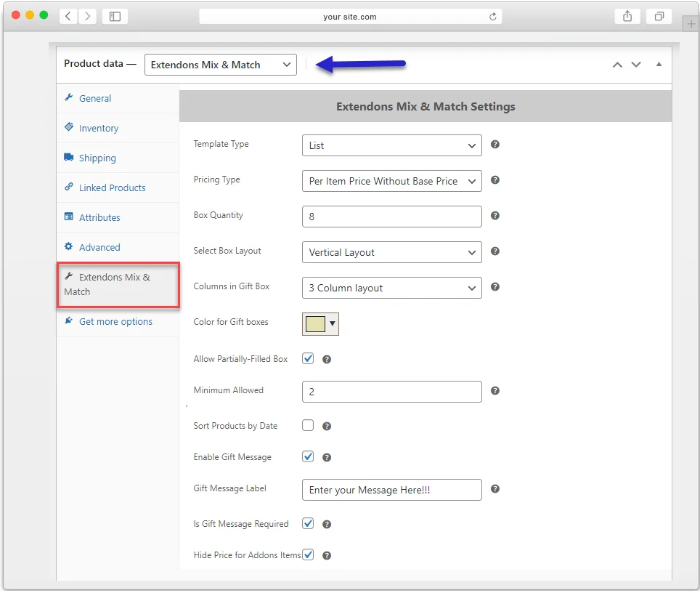Disable the Is Gift Message Required option
Screen dimensions: 700x593
pyautogui.click(x=308, y=523)
